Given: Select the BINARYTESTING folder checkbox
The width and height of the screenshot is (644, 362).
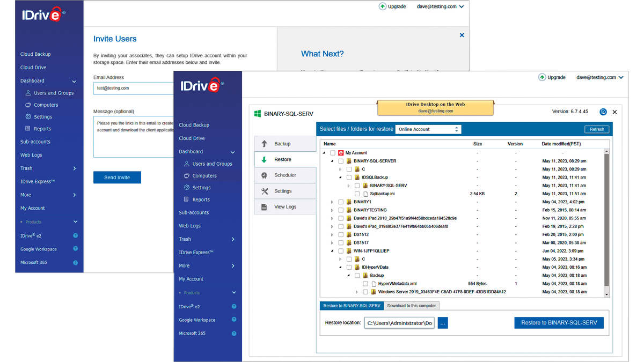Looking at the screenshot, I should point(340,210).
